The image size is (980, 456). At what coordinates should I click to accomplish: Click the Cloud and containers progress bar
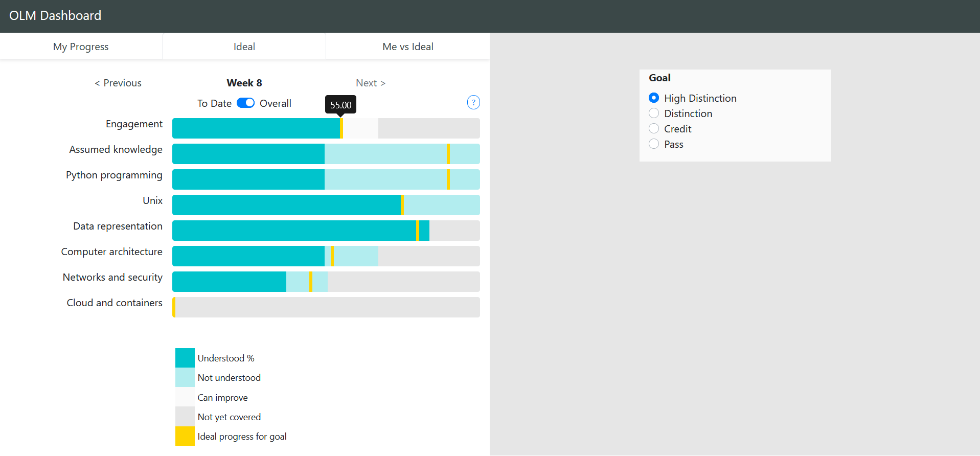click(326, 307)
